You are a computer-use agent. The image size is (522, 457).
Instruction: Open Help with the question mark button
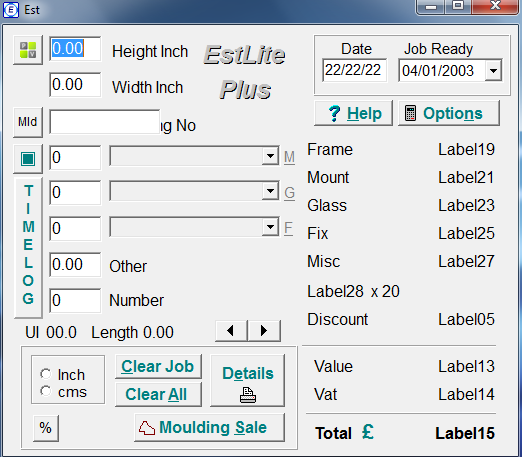click(353, 113)
